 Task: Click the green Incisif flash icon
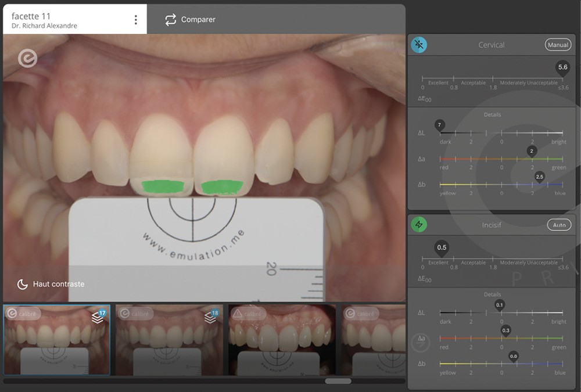click(419, 225)
